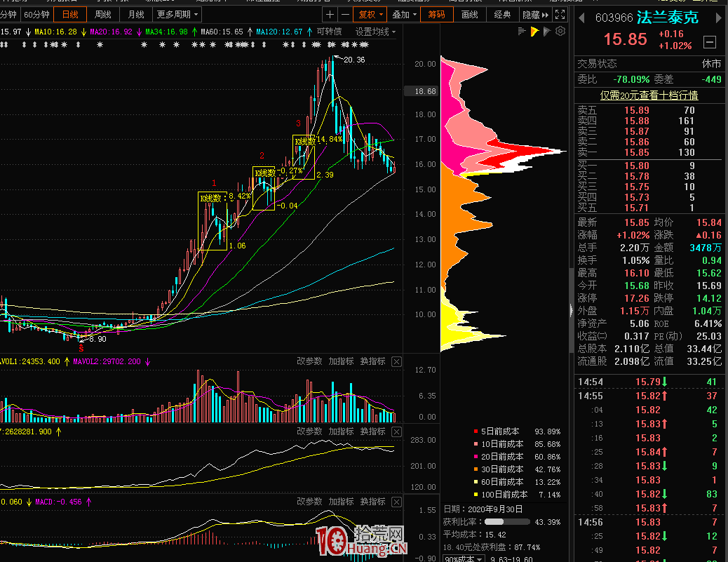Viewport: 728px width, 562px height.
Task: Click the side panel collapse handle
Action: pos(571,310)
